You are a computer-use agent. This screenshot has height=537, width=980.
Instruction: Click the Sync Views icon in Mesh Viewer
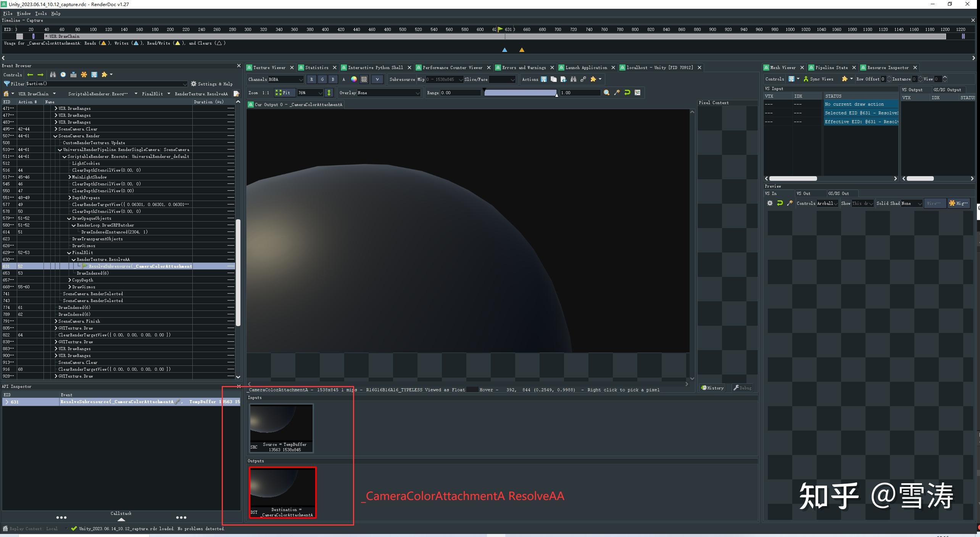pos(806,79)
